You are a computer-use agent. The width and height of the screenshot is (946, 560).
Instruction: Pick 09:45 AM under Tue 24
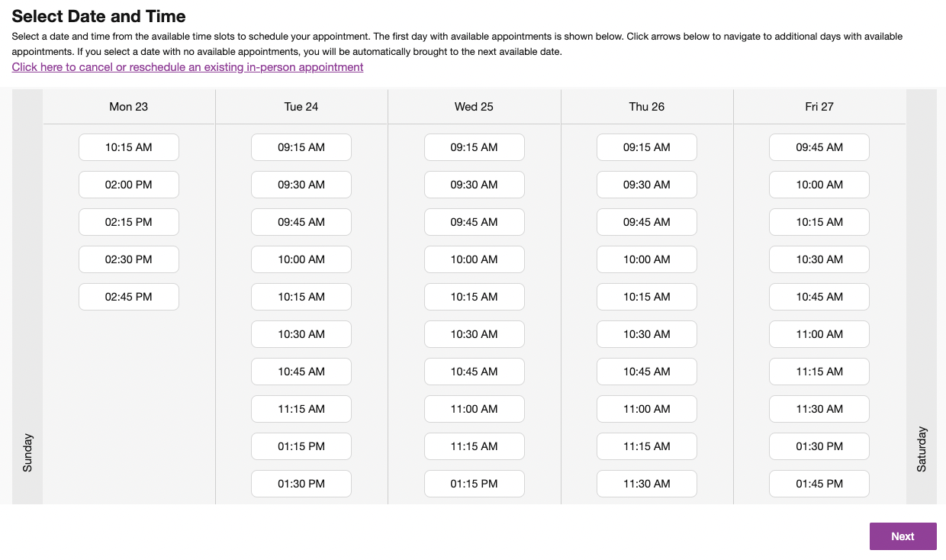click(x=301, y=222)
